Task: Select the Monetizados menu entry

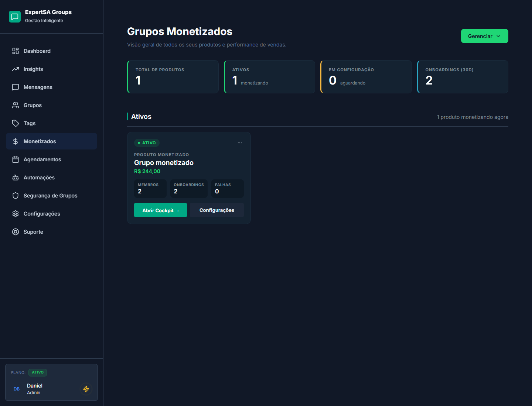Action: click(51, 141)
